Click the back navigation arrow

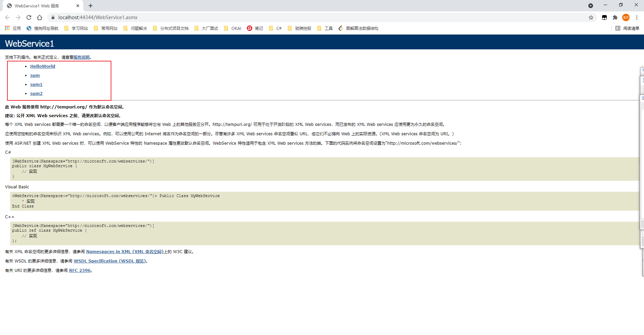(x=7, y=17)
